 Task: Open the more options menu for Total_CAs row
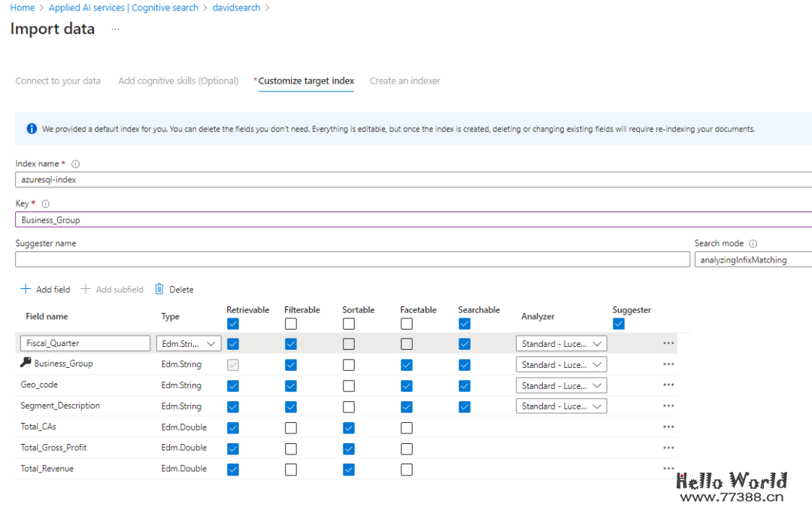pos(668,427)
